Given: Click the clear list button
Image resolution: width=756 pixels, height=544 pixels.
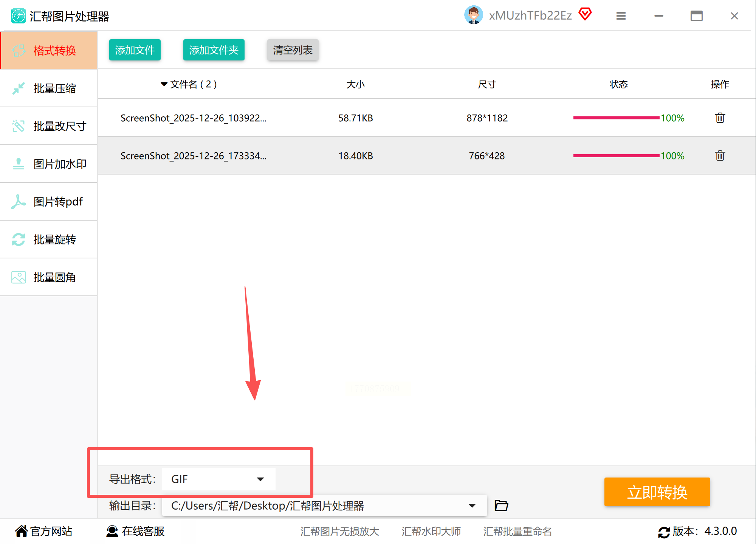Looking at the screenshot, I should tap(293, 50).
